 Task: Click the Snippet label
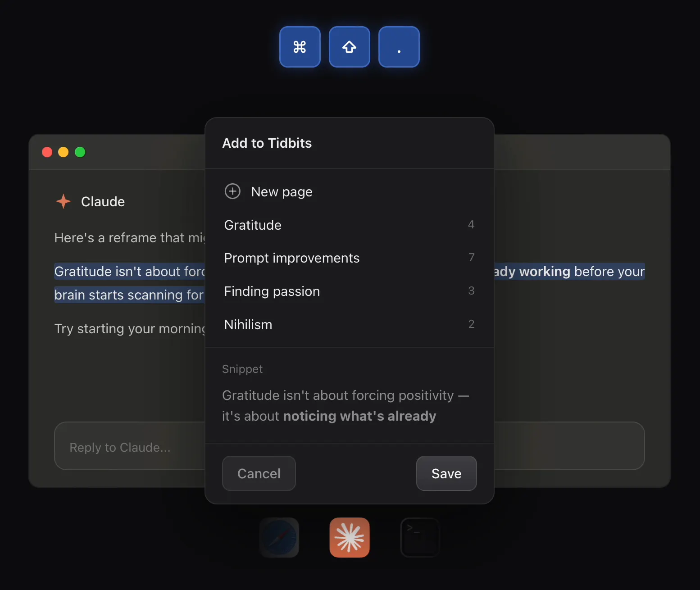[x=242, y=369]
